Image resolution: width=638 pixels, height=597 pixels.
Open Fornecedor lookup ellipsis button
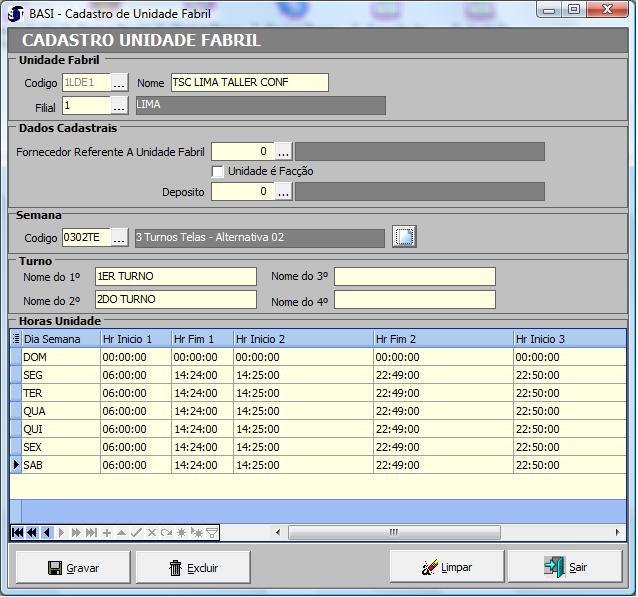(283, 151)
